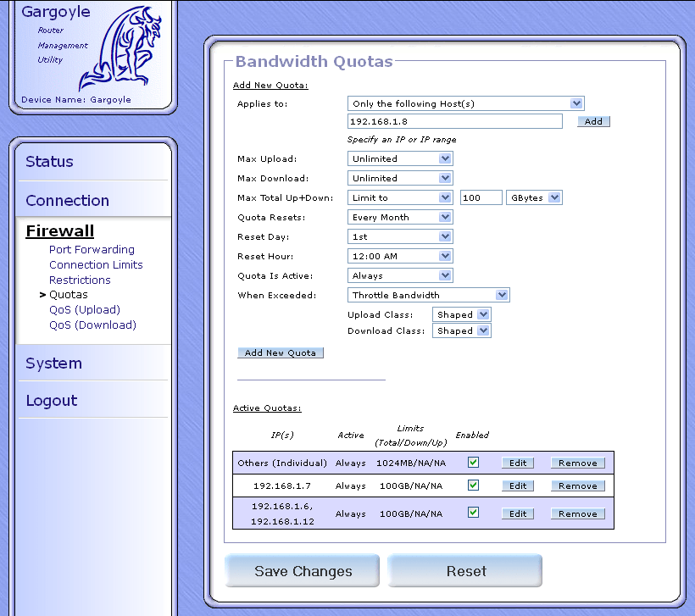Click the Save Changes button
This screenshot has height=616, width=695.
point(302,570)
